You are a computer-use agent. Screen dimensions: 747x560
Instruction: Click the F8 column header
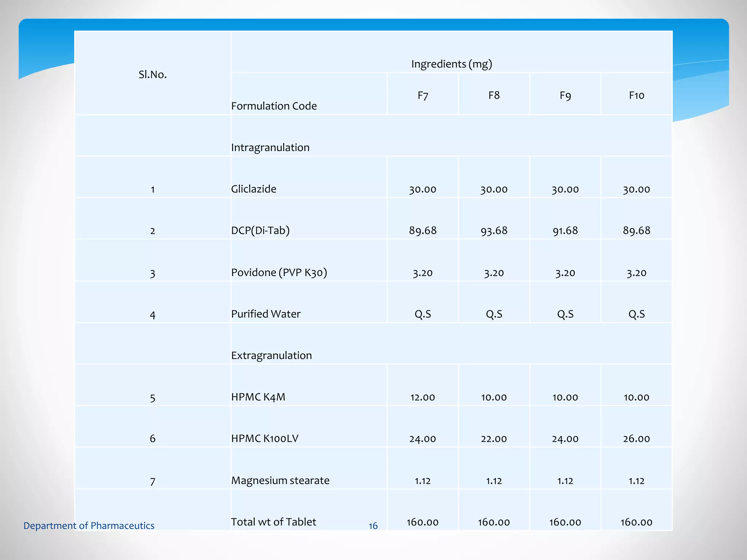[494, 96]
